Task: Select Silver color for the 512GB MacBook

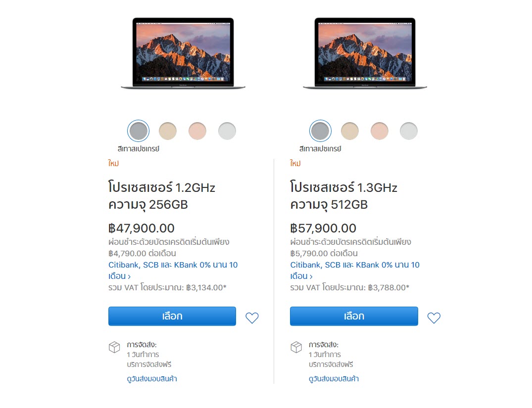Action: point(409,131)
